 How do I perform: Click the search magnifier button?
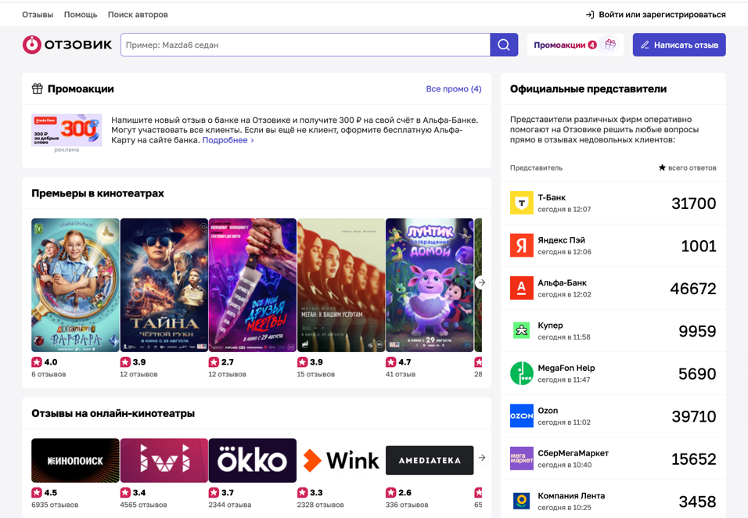pyautogui.click(x=504, y=45)
